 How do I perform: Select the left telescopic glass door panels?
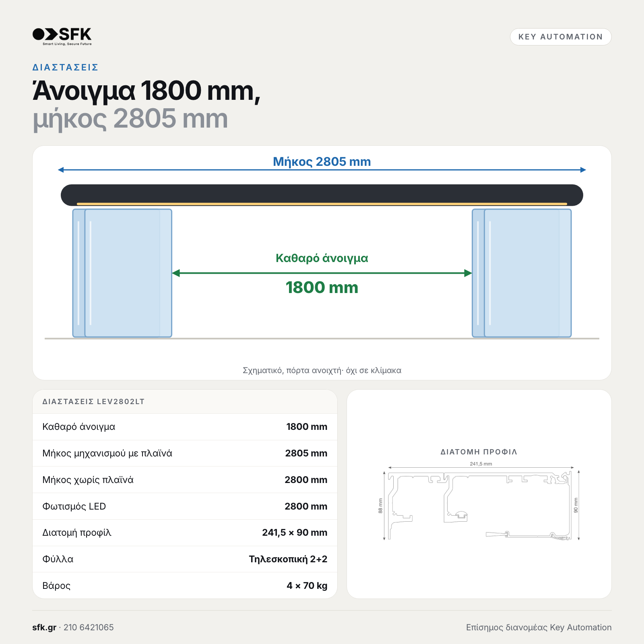tap(122, 273)
